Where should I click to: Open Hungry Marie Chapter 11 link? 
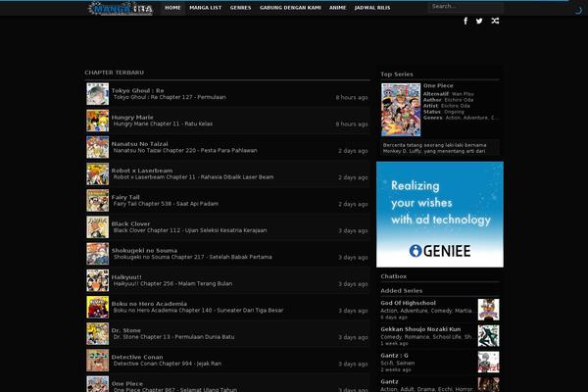[x=163, y=123]
